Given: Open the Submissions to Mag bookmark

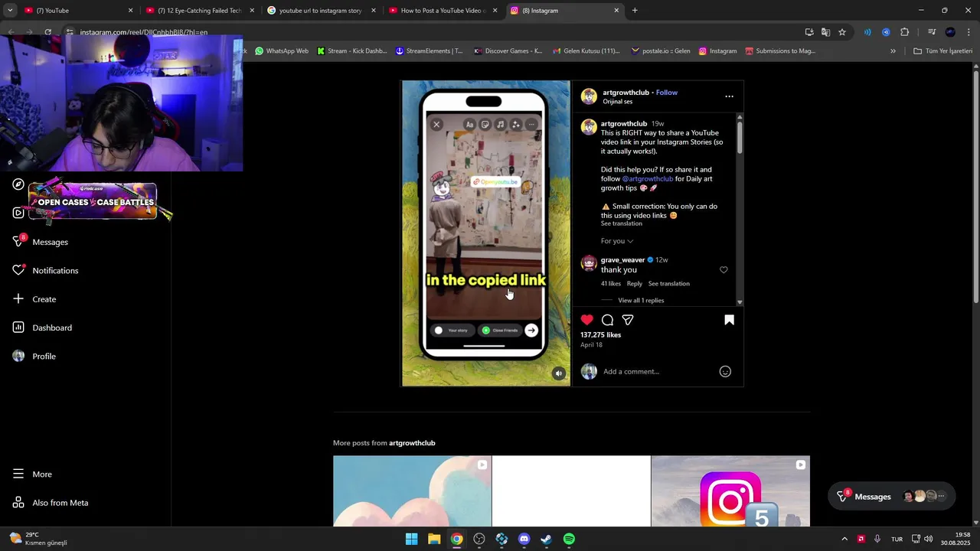Looking at the screenshot, I should click(x=780, y=51).
